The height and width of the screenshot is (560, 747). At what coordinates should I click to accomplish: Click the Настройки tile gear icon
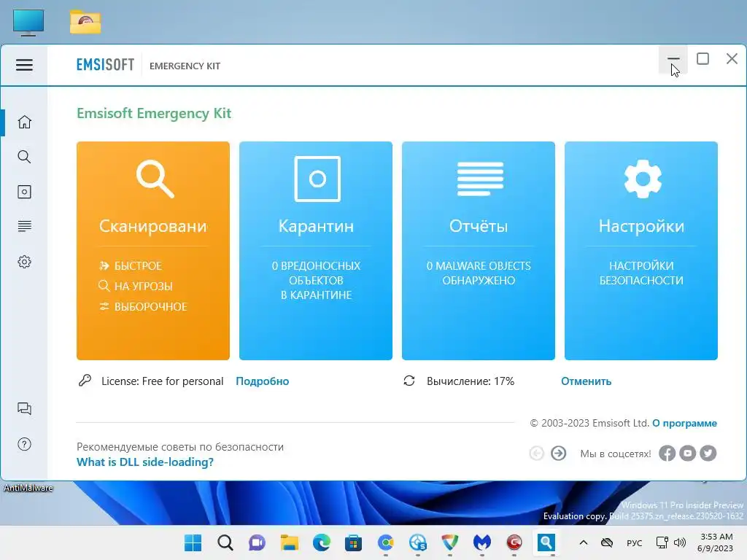643,179
